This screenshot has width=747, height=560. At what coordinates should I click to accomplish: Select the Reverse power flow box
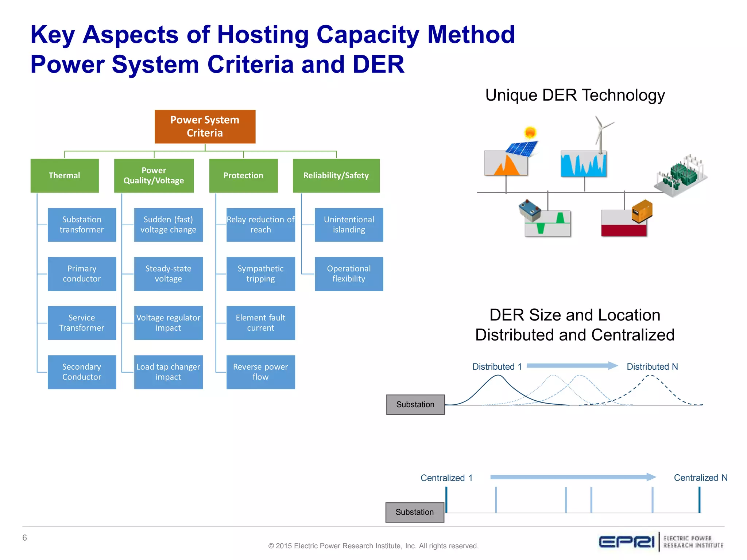click(x=260, y=372)
